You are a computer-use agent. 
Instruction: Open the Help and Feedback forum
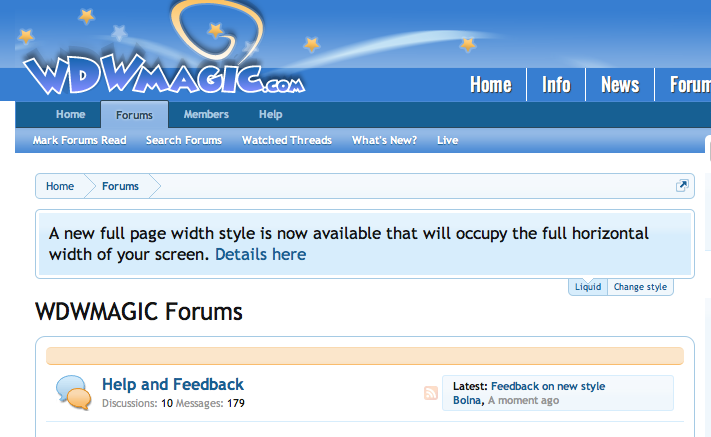pos(173,384)
